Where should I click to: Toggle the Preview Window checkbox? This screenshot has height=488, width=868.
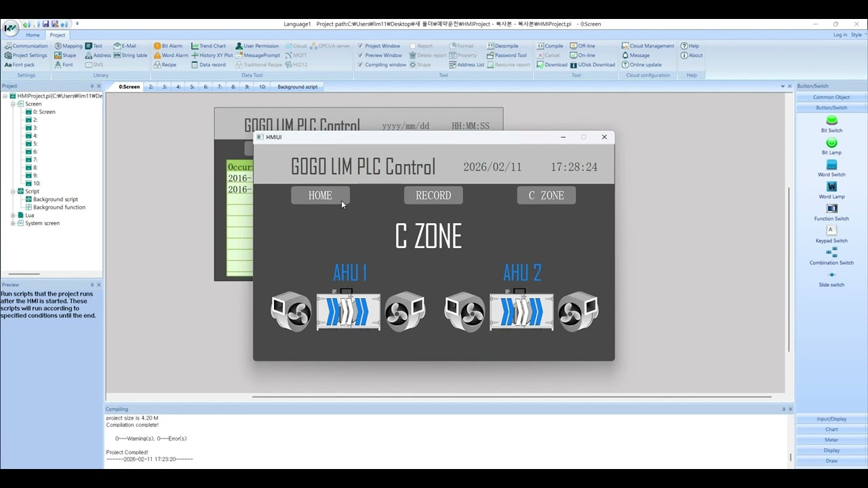pos(360,56)
